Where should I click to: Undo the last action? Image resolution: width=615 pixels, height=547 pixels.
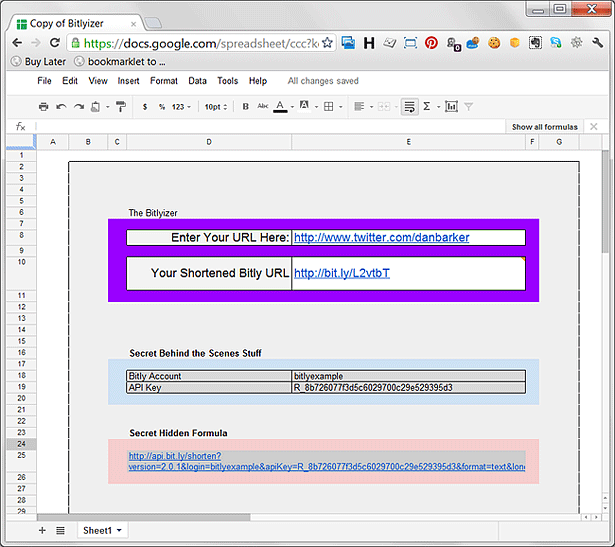pyautogui.click(x=61, y=107)
